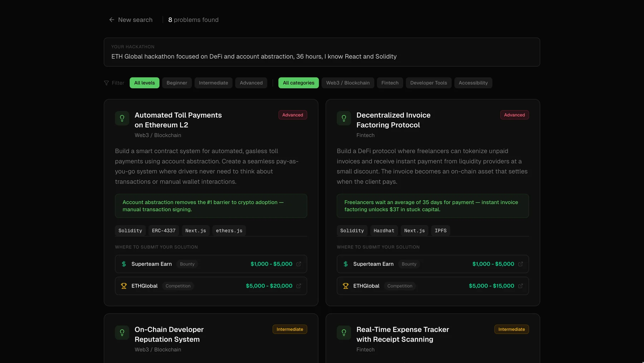Open external link for Toll Payments Superteam bounty
Screen dimensions: 644x363
pos(299,264)
